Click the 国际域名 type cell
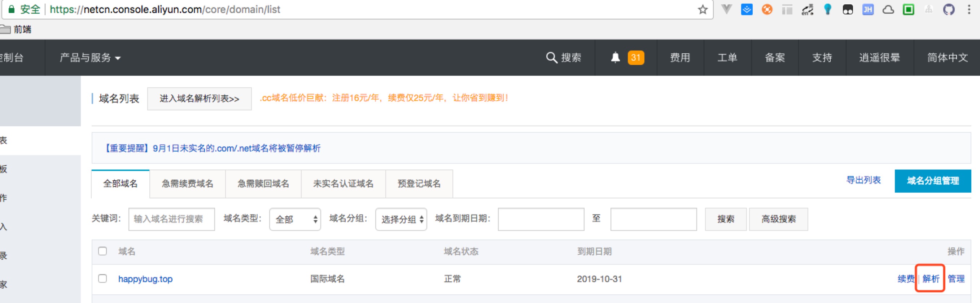This screenshot has height=303, width=980. (x=328, y=279)
